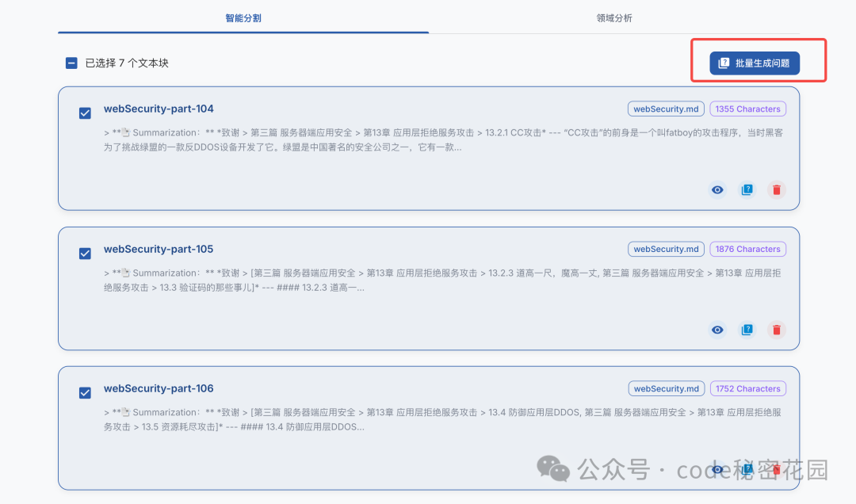The image size is (856, 504).
Task: Click the 1752 Characters badge
Action: [x=748, y=389]
